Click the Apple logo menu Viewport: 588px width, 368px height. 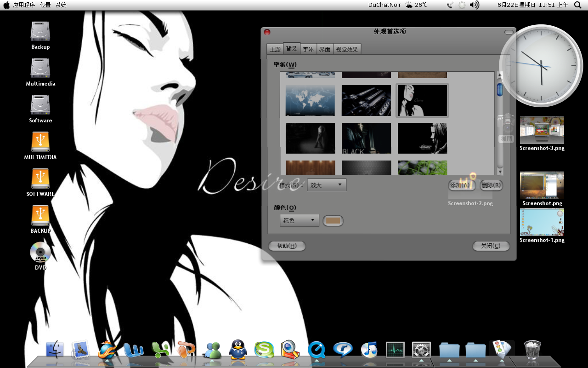pyautogui.click(x=6, y=5)
